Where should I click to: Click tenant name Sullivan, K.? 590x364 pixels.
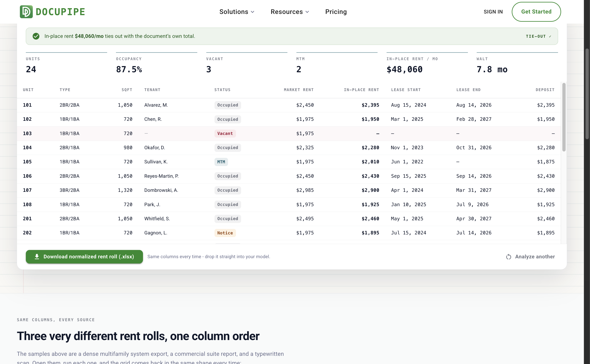pos(156,162)
